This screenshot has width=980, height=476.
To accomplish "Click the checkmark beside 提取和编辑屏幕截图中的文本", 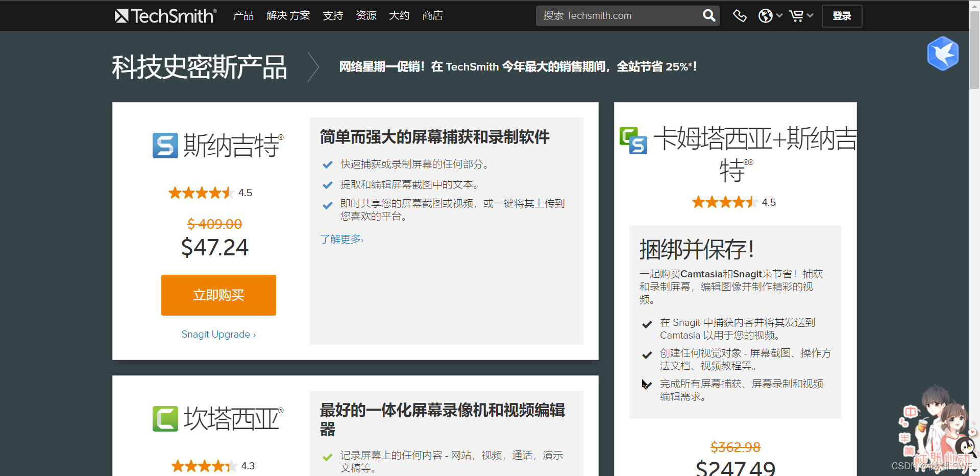I will (x=328, y=185).
